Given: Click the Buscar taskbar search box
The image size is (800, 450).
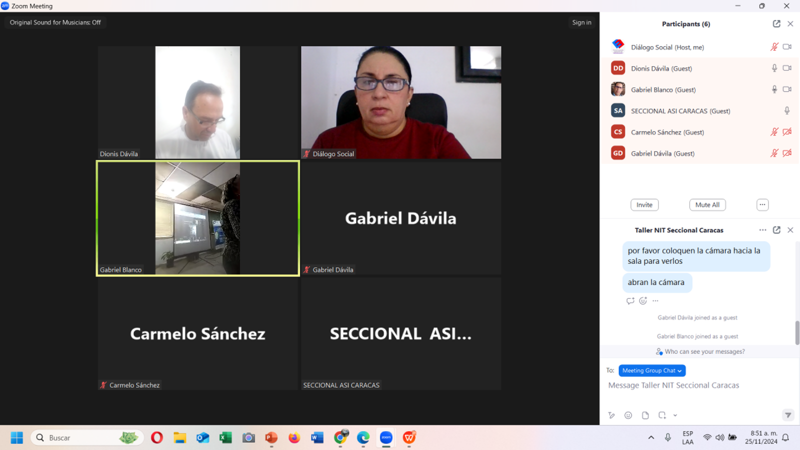Looking at the screenshot, I should click(87, 438).
